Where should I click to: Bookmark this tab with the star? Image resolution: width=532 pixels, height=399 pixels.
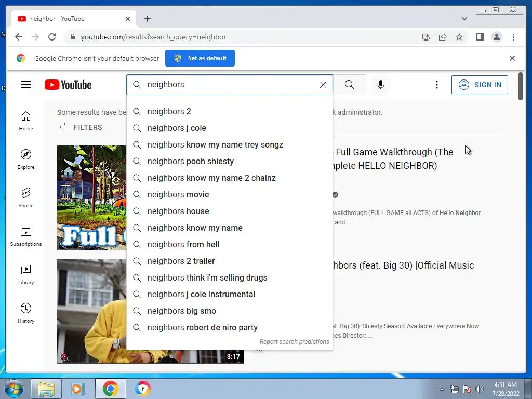click(459, 37)
